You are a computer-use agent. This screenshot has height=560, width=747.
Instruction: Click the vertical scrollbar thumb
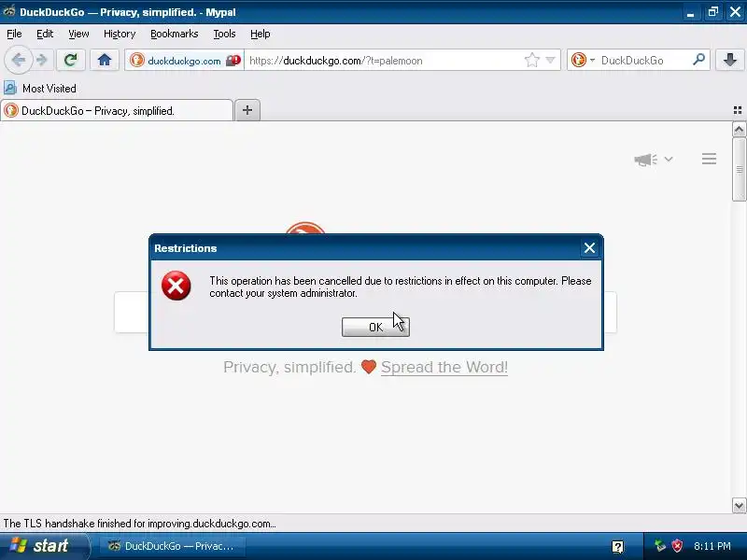[x=739, y=170]
